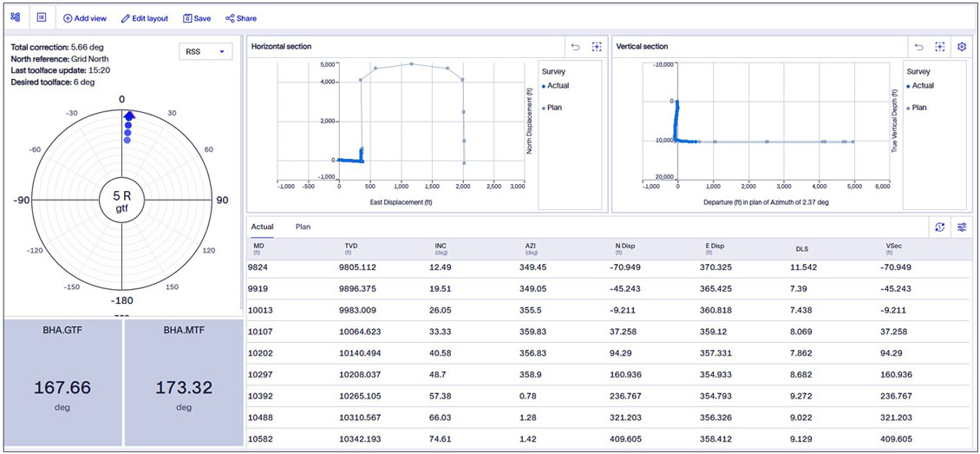
Task: Activate zoom-select tool in Horizontal section
Action: tap(597, 47)
